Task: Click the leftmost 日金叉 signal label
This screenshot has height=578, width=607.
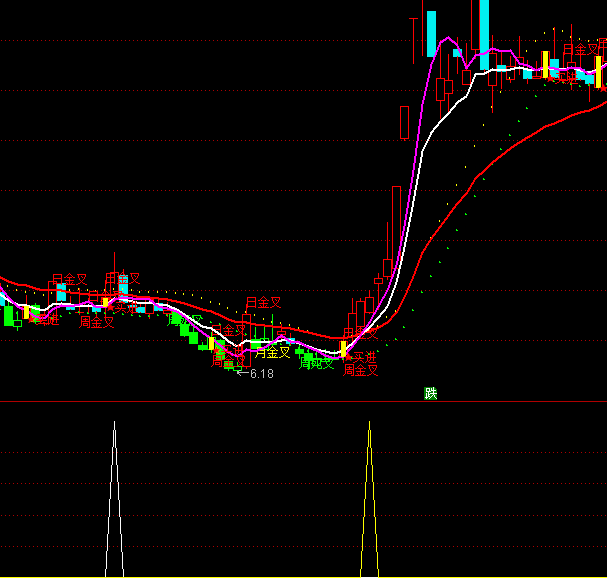Action: tap(69, 279)
